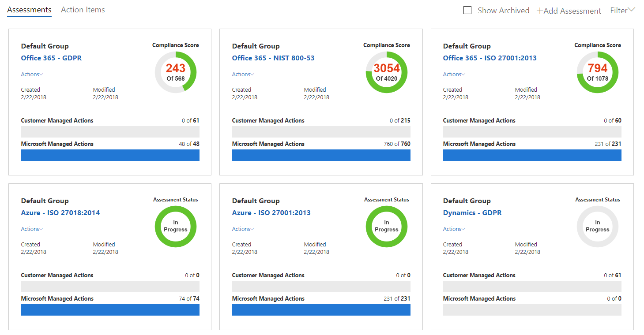644x335 pixels.
Task: Click the '74 of 74' Microsoft actions count
Action: (x=189, y=298)
